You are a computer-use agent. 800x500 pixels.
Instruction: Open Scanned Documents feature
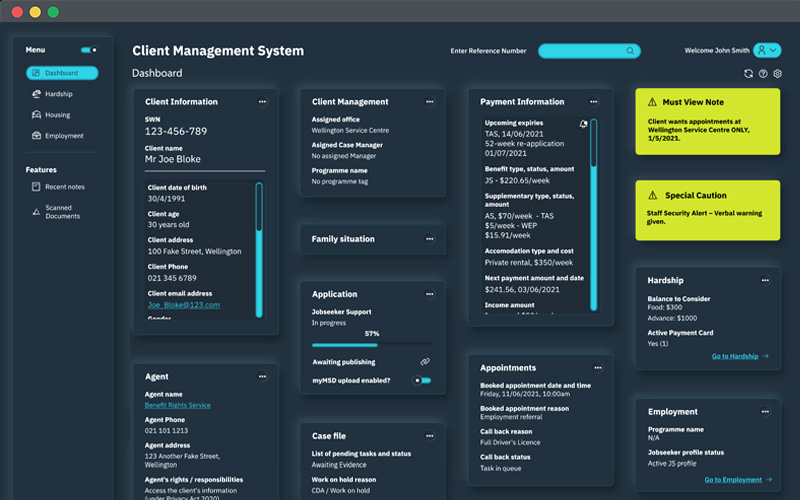tap(62, 212)
